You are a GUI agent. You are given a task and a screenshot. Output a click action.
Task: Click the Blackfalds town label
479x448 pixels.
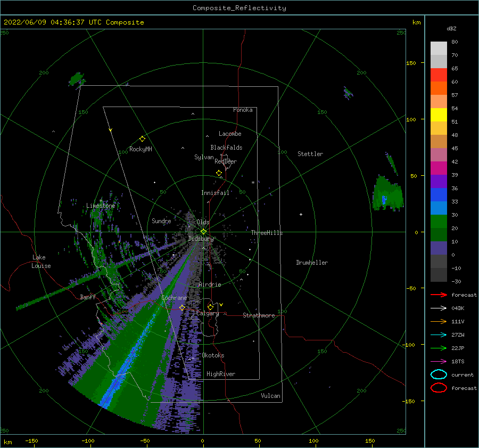226,148
